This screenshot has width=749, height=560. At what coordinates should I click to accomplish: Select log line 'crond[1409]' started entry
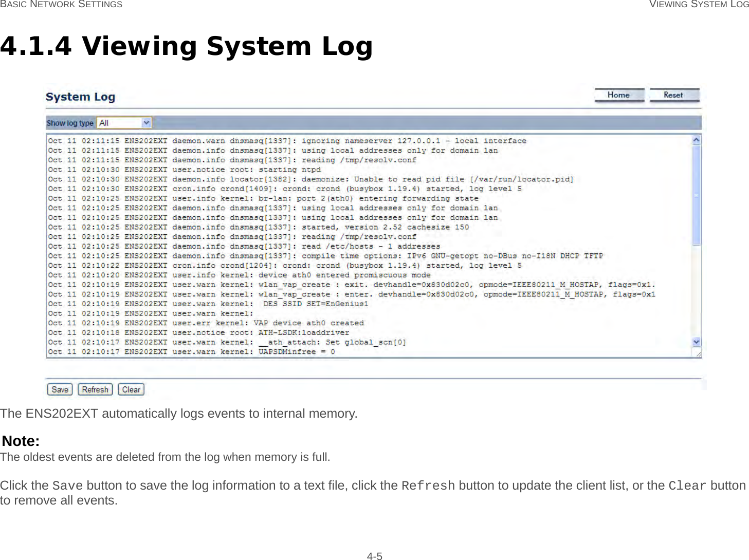click(285, 189)
